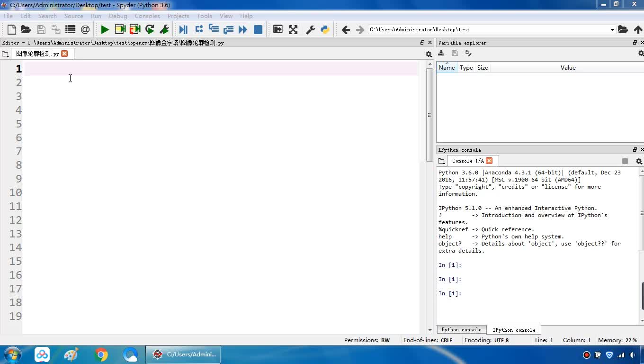Screen dimensions: 644x364
Task: Open the IPython console options gear menu
Action: 638,161
